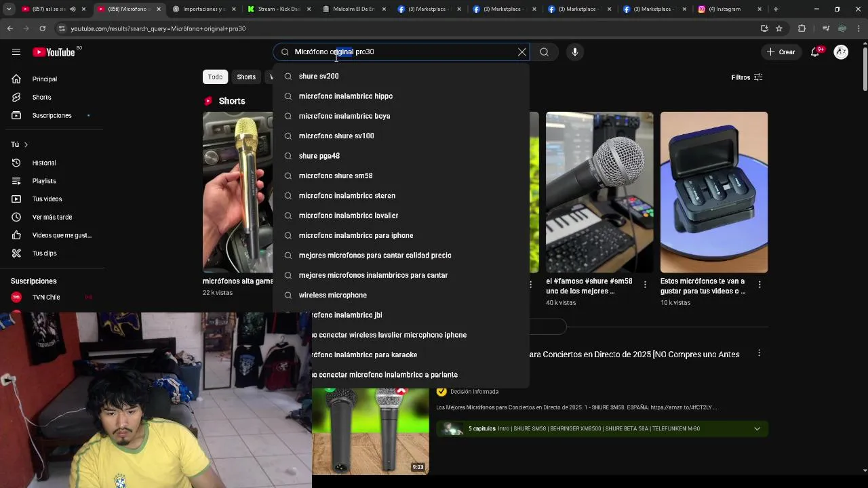This screenshot has height=488, width=868.
Task: Open Tus clips in the sidebar
Action: [x=44, y=253]
